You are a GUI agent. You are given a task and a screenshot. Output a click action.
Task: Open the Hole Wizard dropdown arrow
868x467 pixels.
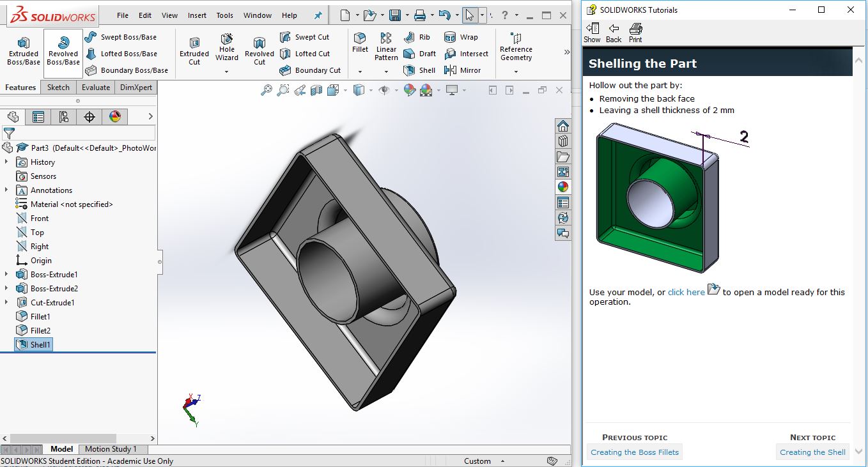point(226,72)
